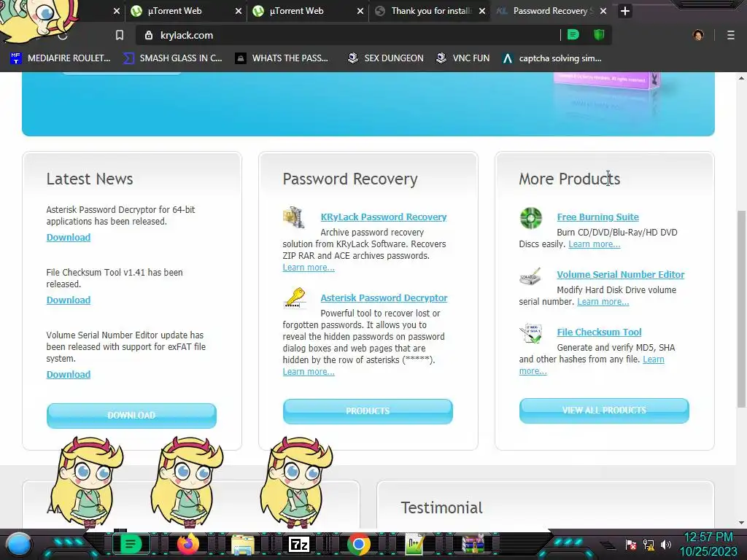Launch Firefox from the taskbar
747x560 pixels.
click(x=187, y=544)
